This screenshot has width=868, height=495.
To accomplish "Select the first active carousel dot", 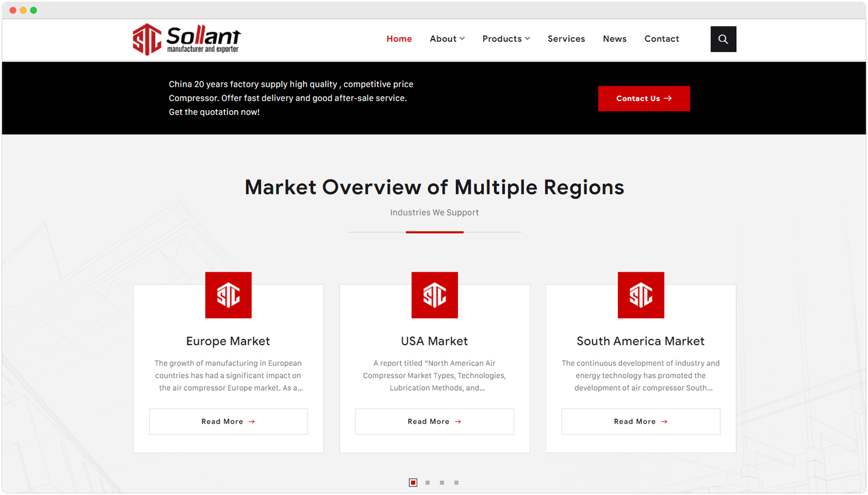I will tap(413, 482).
